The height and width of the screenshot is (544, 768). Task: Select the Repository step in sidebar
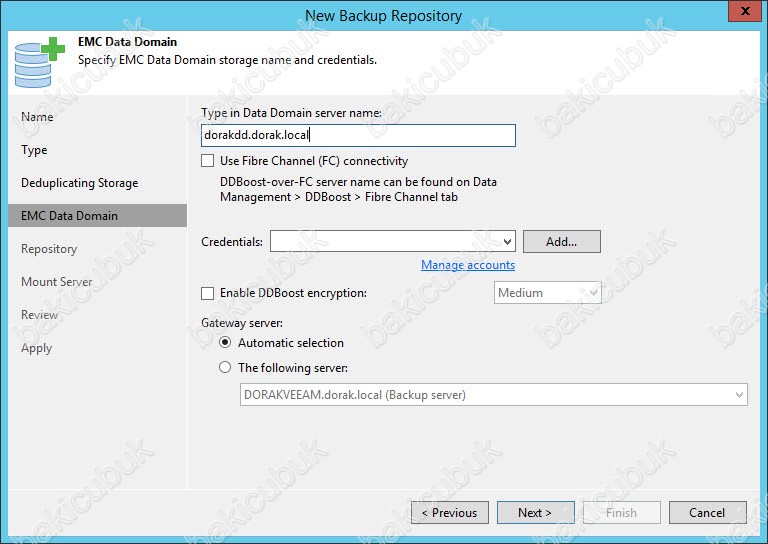pos(49,249)
